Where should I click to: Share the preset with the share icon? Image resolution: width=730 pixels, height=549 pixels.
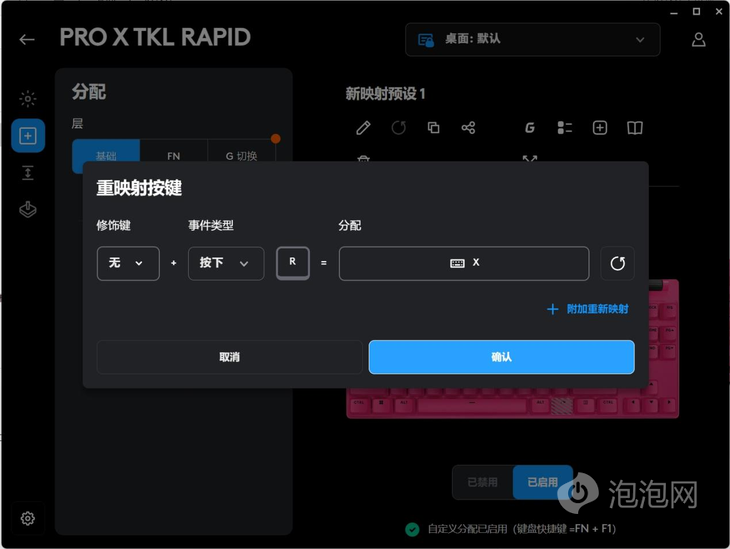coord(468,128)
